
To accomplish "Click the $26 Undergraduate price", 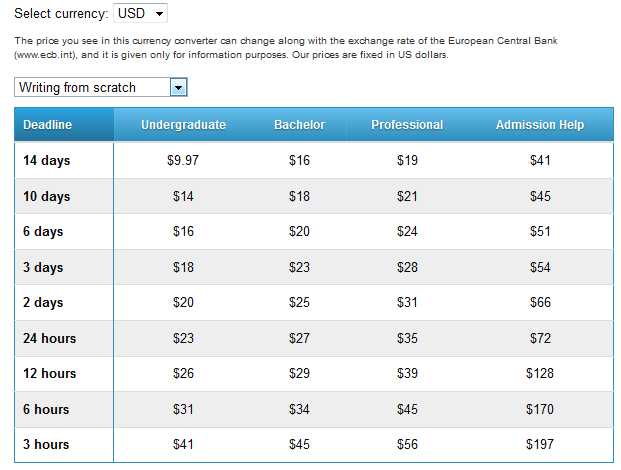I will pos(183,373).
